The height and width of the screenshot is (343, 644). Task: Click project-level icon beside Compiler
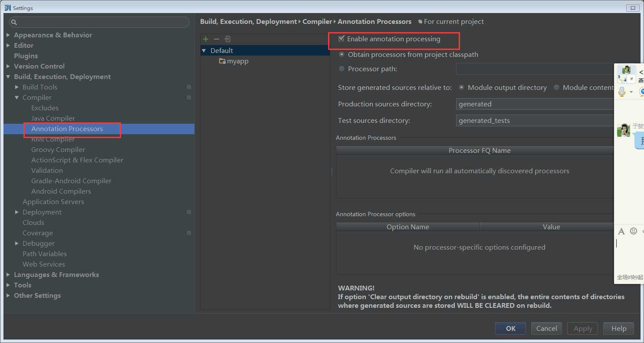coord(189,98)
